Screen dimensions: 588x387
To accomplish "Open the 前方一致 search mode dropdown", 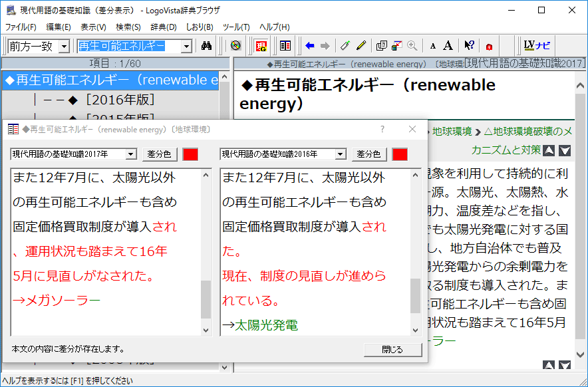I will tap(64, 47).
